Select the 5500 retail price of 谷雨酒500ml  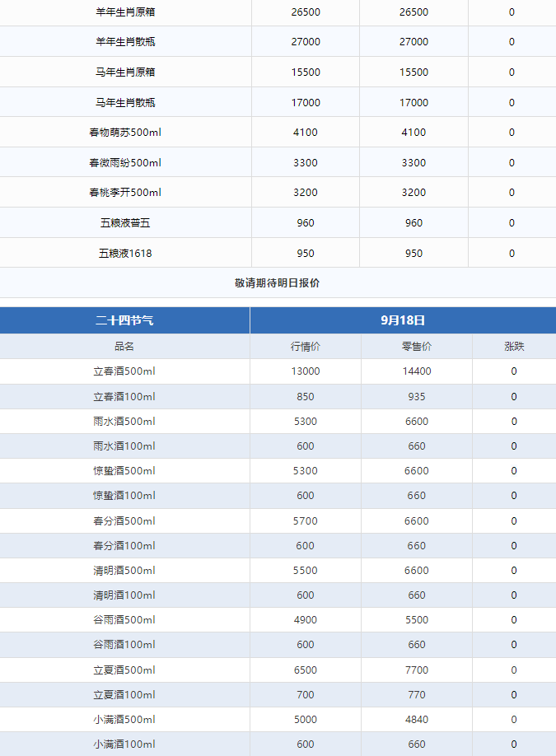[417, 620]
